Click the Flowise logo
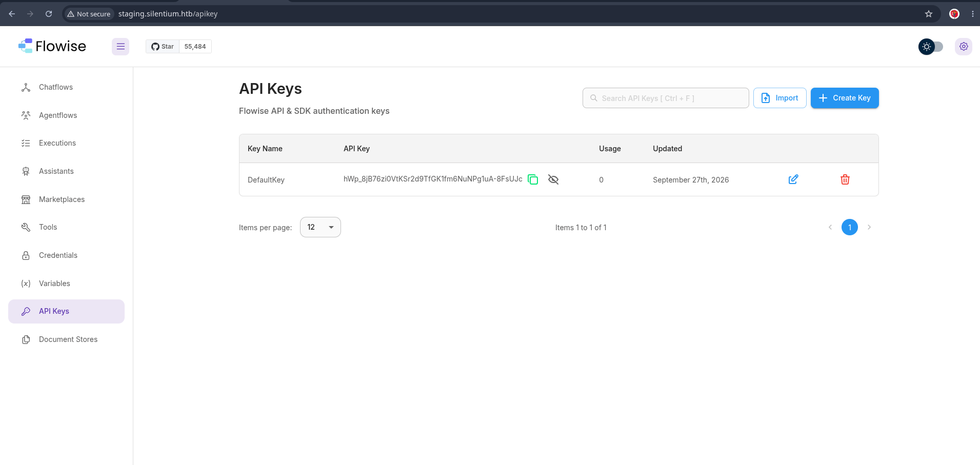This screenshot has width=980, height=465. 52,46
